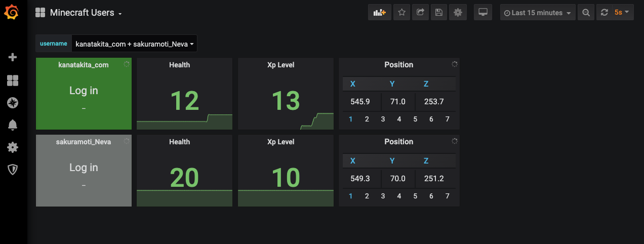Open the Explore compass icon in sidebar
The width and height of the screenshot is (644, 244).
(13, 103)
